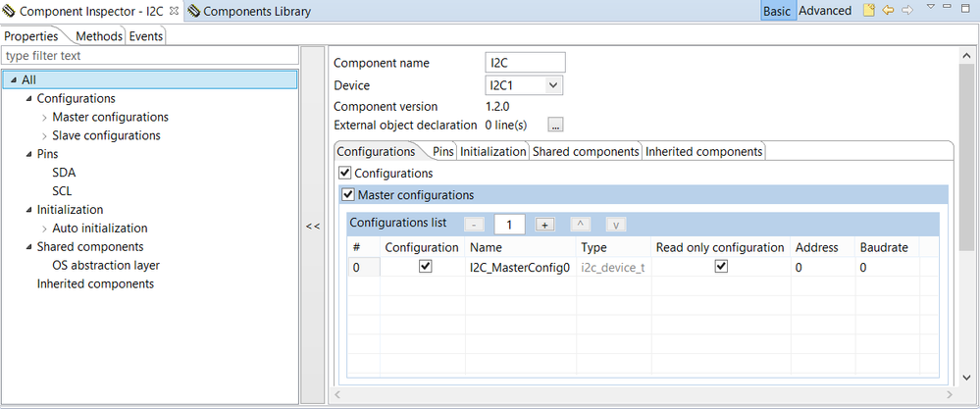Switch to Advanced view mode

tap(825, 11)
